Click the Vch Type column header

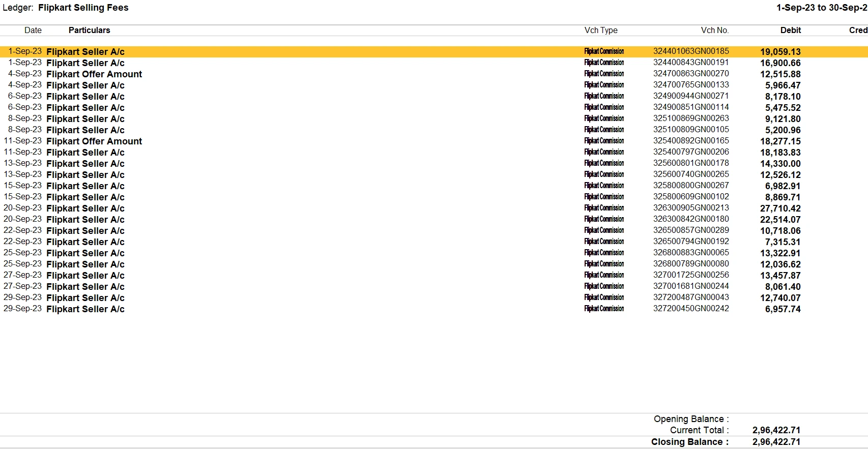coord(600,31)
